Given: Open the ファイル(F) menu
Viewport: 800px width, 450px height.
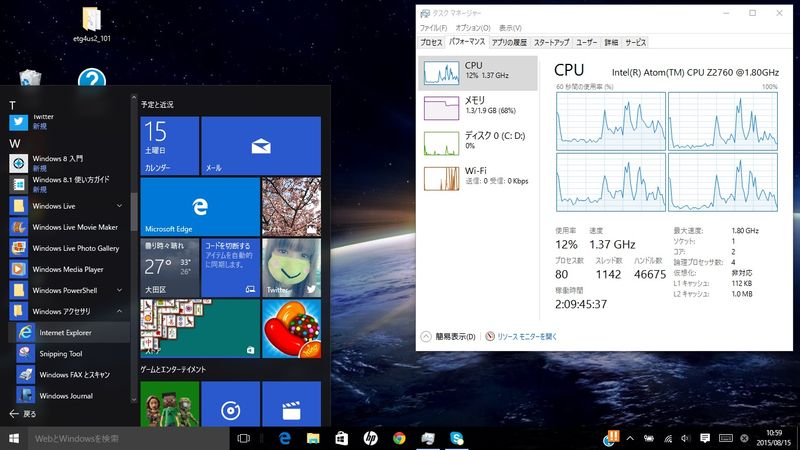Looking at the screenshot, I should coord(433,28).
